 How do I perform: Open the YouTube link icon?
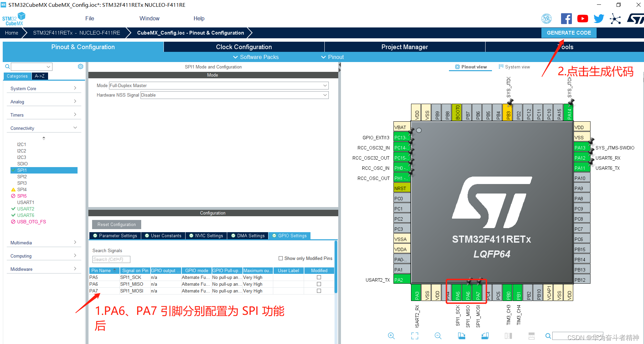point(582,19)
